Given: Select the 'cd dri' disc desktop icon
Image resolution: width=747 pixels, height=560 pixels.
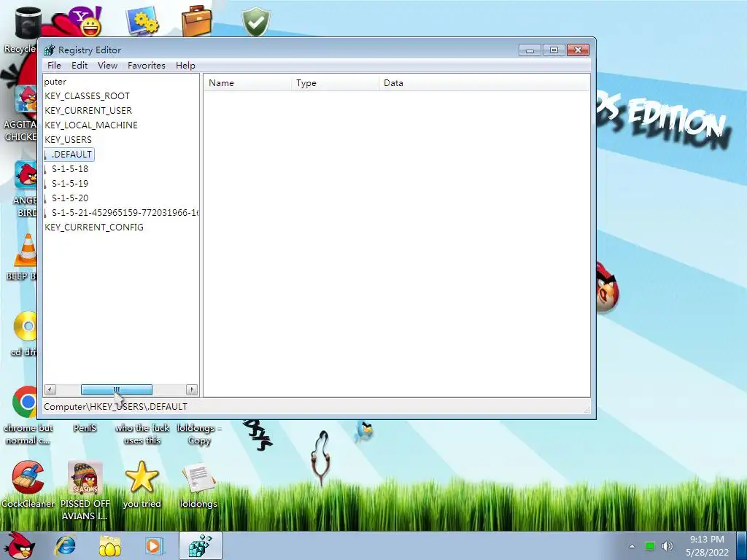Looking at the screenshot, I should 25,333.
